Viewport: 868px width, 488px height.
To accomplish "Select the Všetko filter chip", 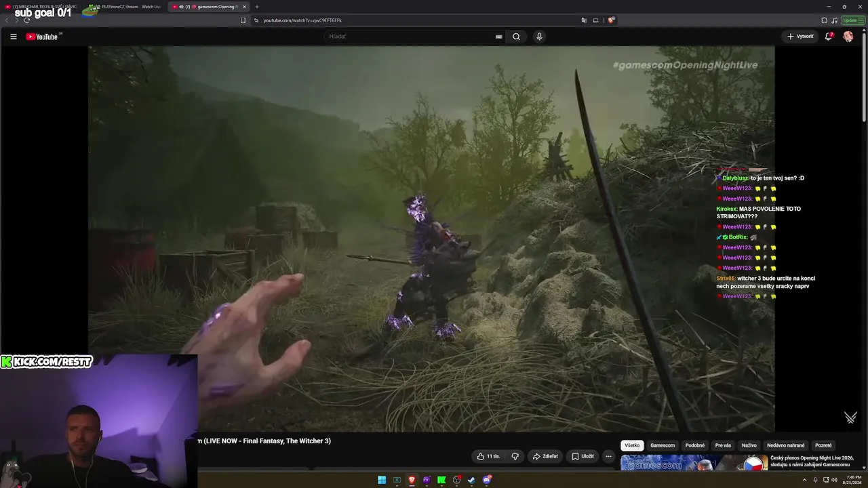I will pyautogui.click(x=632, y=445).
